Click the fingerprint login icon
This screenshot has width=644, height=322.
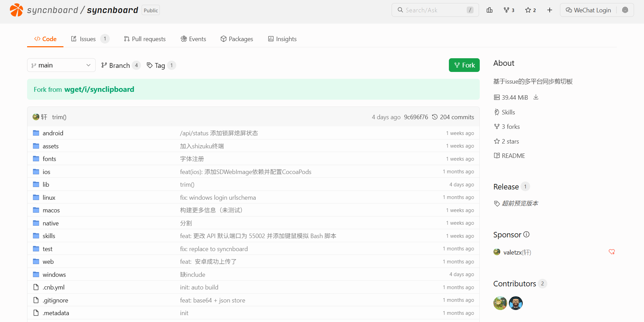(625, 10)
